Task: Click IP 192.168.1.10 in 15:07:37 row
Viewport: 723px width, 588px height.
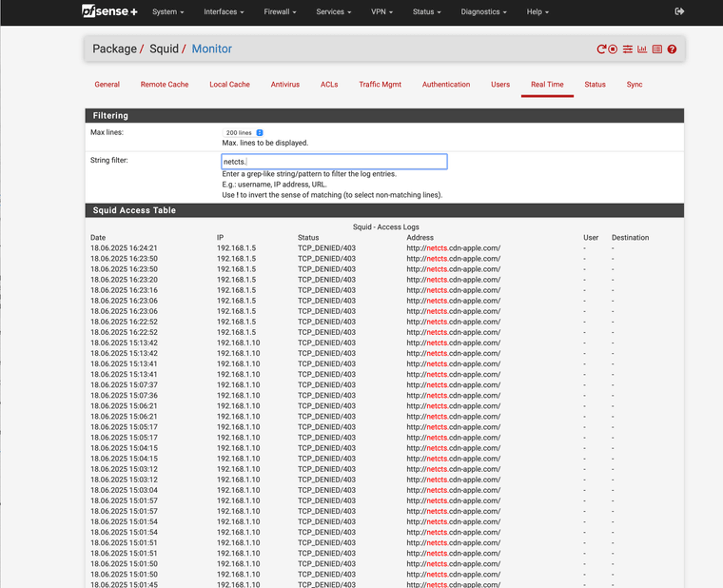Action: 239,385
